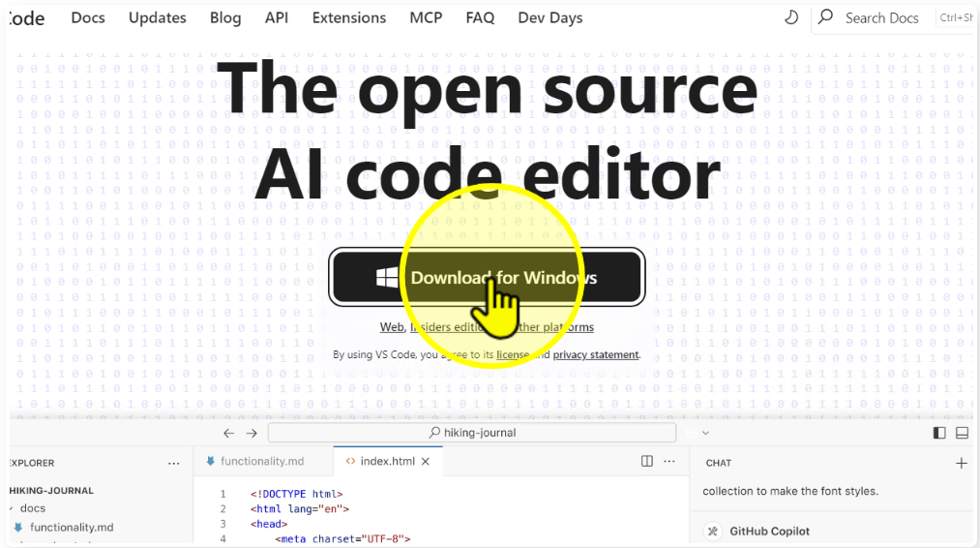The image size is (980, 548).
Task: Collapse the HIKING-JOURNAL section header
Action: (x=52, y=490)
